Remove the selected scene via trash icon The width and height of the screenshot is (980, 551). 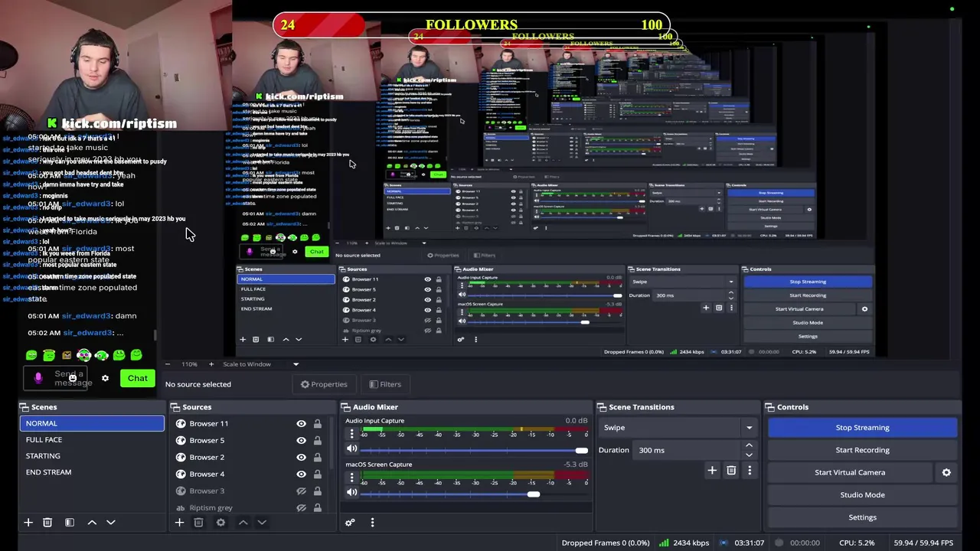47,522
